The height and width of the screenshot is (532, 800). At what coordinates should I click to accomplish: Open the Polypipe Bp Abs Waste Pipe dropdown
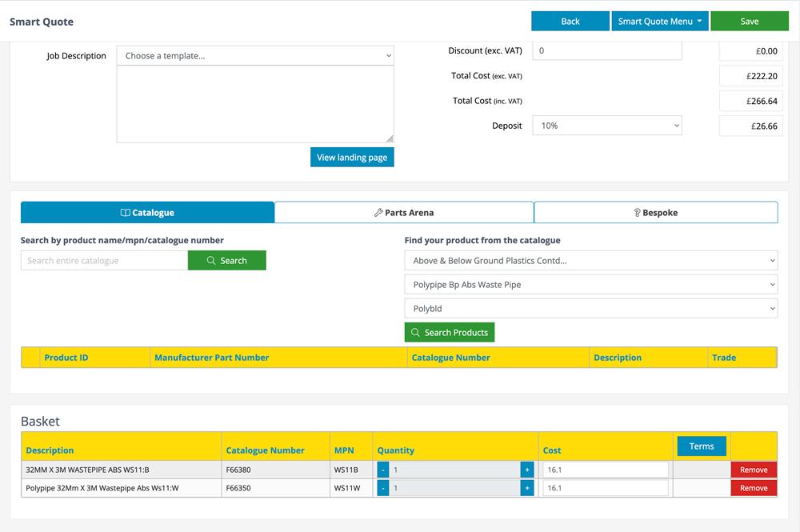coord(590,285)
